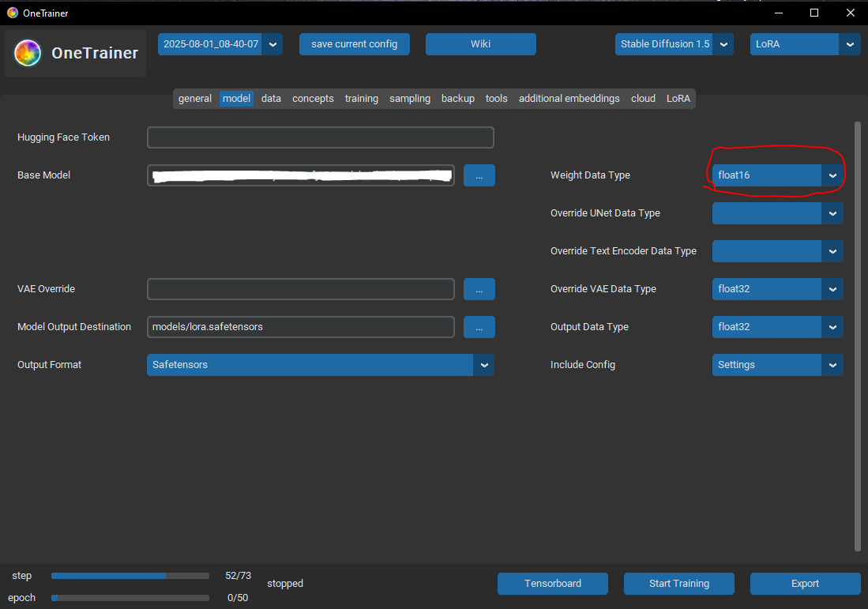Click the save current config button
This screenshot has width=868, height=609.
coord(355,44)
